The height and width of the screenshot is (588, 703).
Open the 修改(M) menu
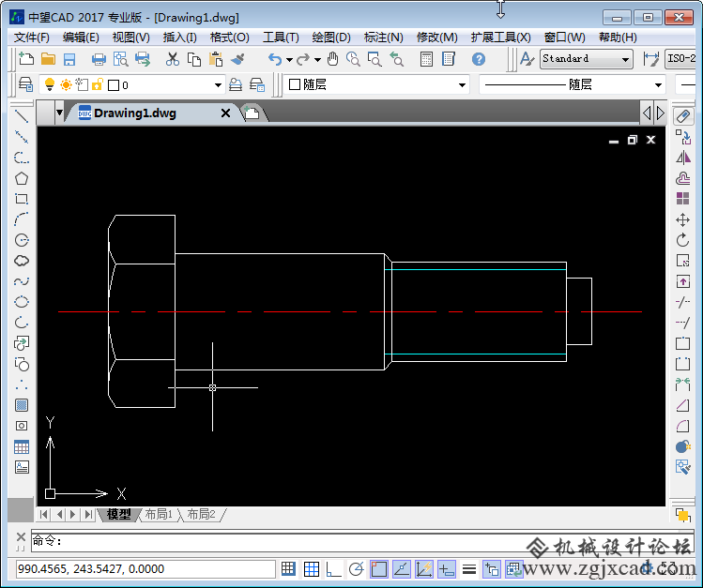(x=436, y=38)
